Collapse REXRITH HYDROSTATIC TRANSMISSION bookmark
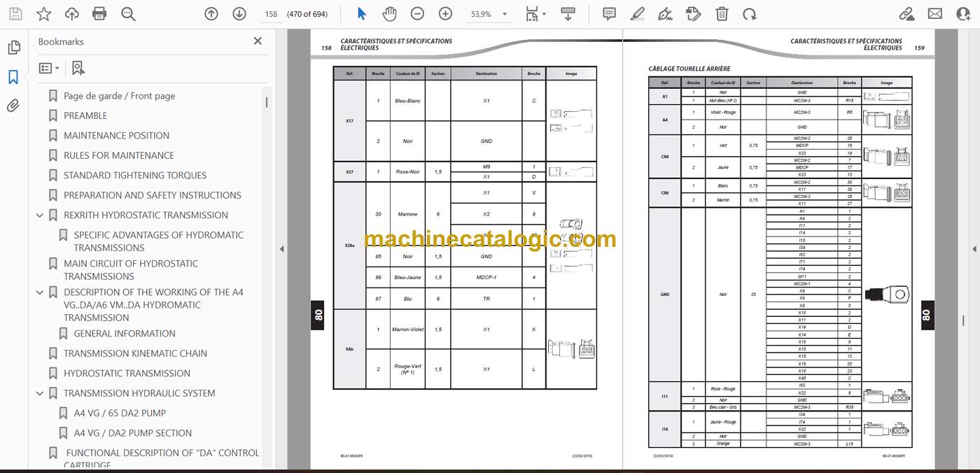Viewport: 980px width, 473px height. point(40,216)
